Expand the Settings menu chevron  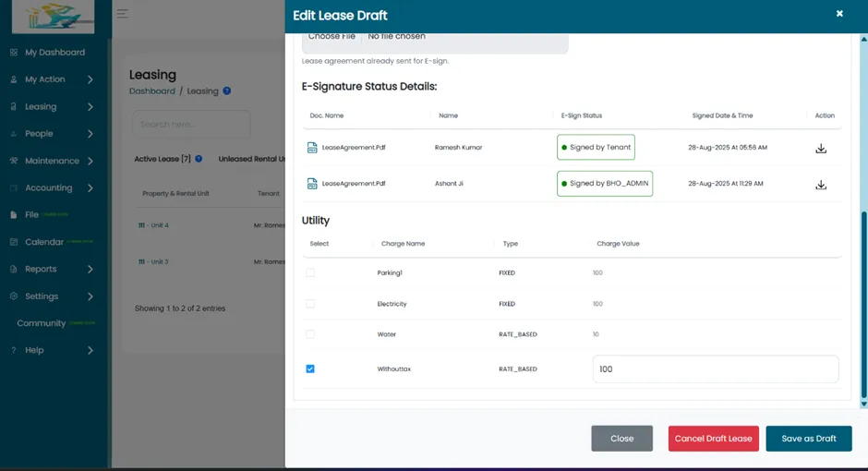(x=90, y=296)
